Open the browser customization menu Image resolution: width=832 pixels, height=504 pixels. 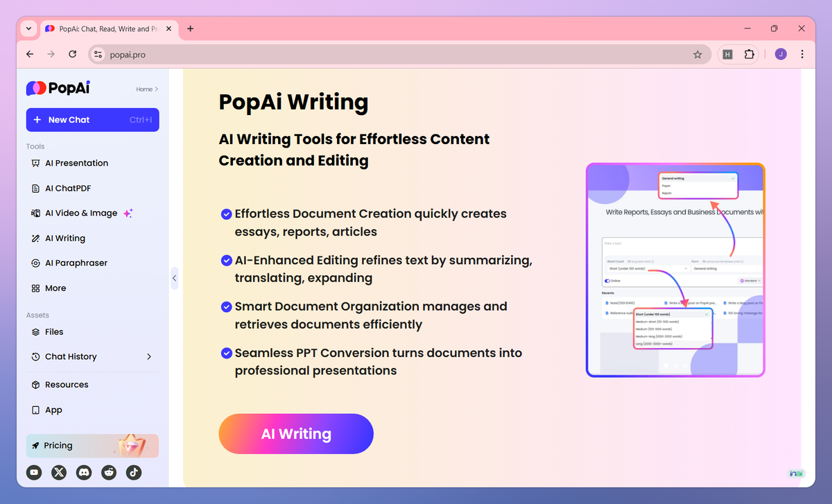pyautogui.click(x=802, y=54)
